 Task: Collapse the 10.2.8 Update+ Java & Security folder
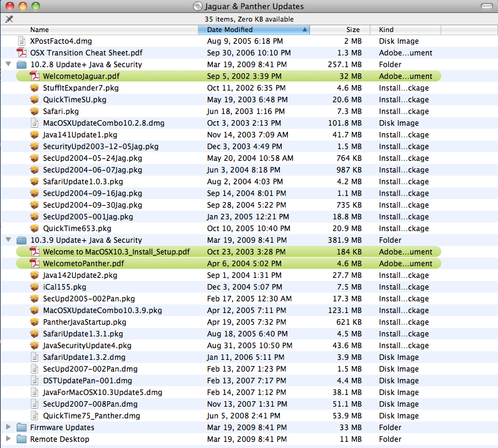tap(9, 64)
